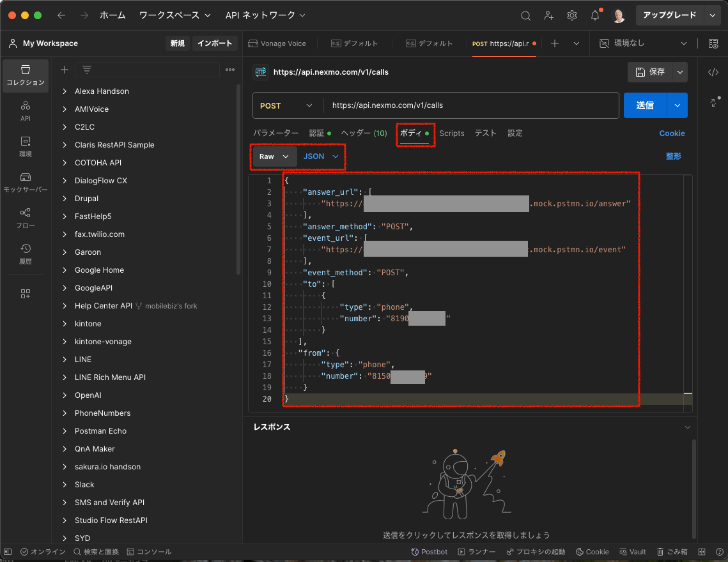Open the Workspaces (ワークスペース) menu
The height and width of the screenshot is (562, 728).
coord(174,15)
